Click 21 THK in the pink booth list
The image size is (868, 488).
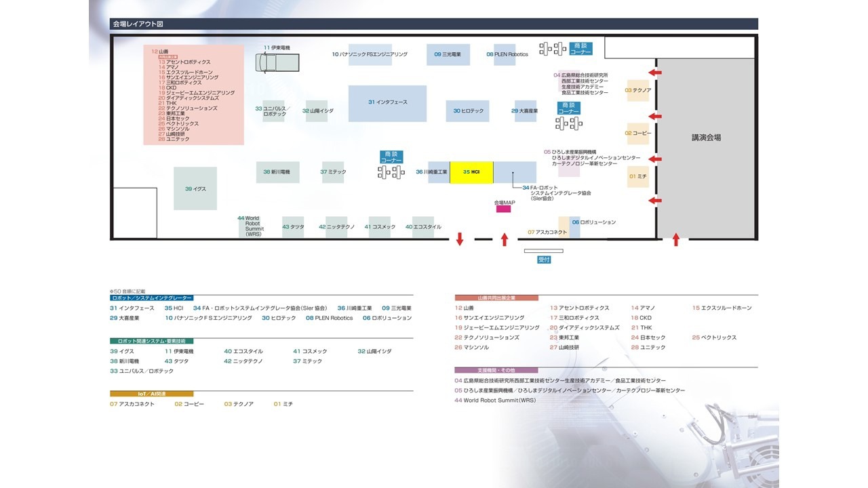(167, 103)
